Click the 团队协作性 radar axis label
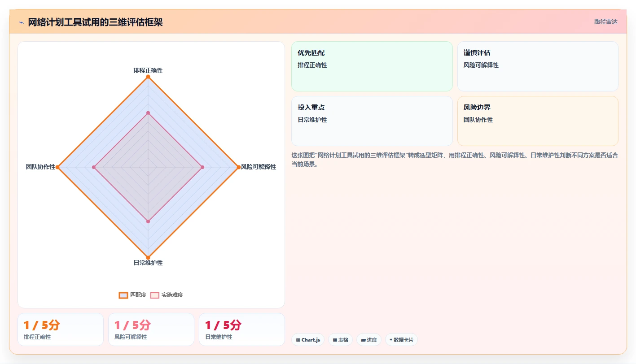This screenshot has width=636, height=364. [x=40, y=167]
